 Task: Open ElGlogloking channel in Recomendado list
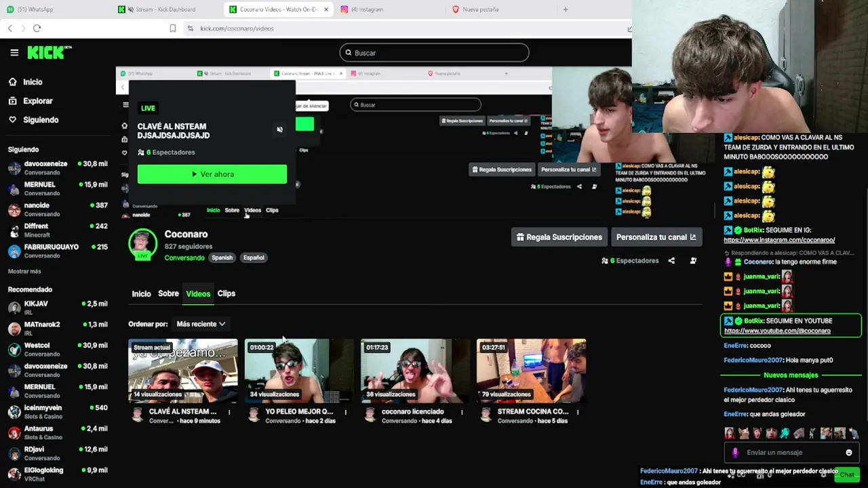click(58, 474)
